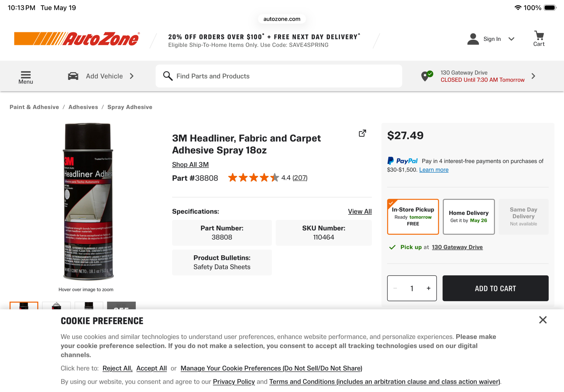Expand the Sign In dropdown arrow
This screenshot has width=564, height=392.
[x=511, y=39]
